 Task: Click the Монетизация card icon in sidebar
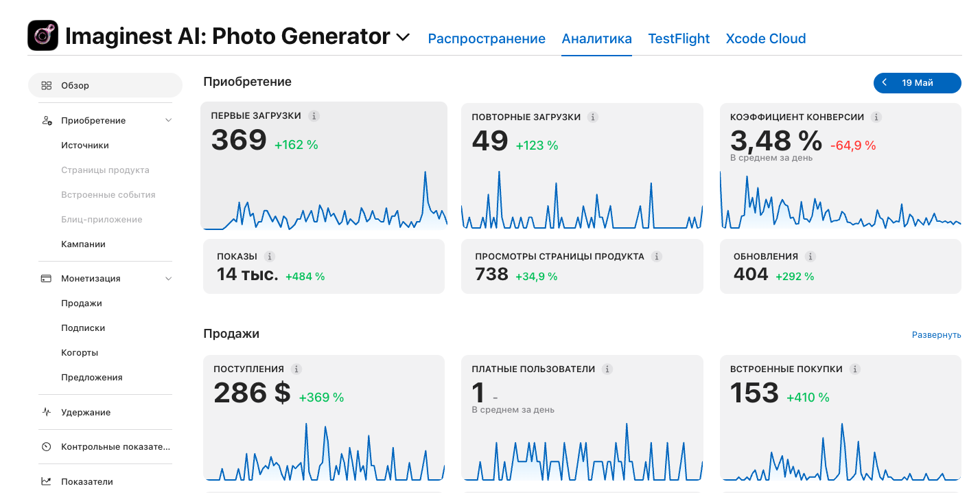pyautogui.click(x=47, y=279)
